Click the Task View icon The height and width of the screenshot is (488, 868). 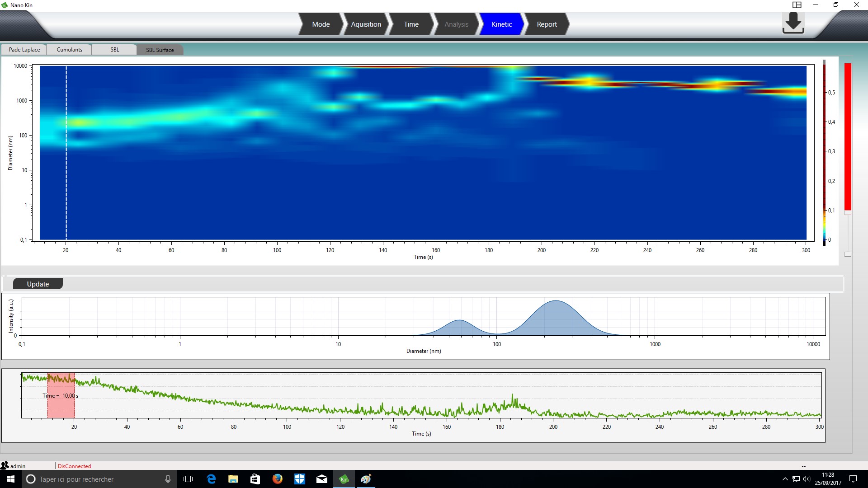(x=188, y=479)
